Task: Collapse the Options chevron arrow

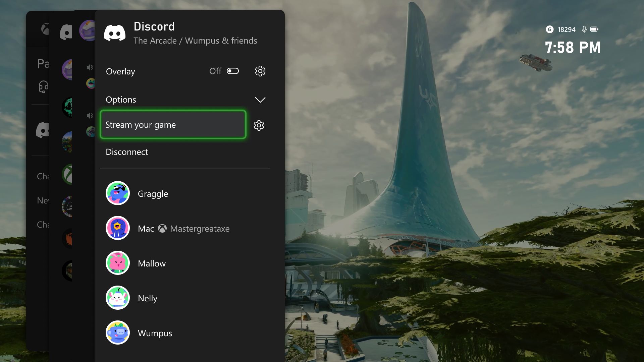Action: tap(260, 100)
